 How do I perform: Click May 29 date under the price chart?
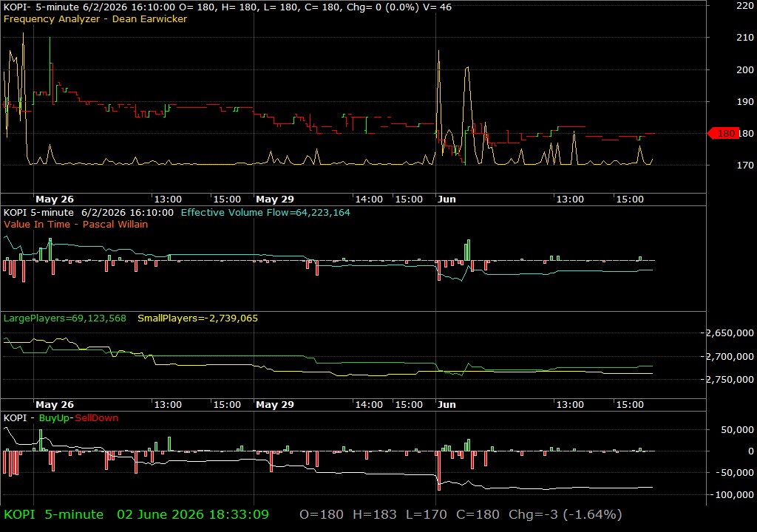coord(275,199)
